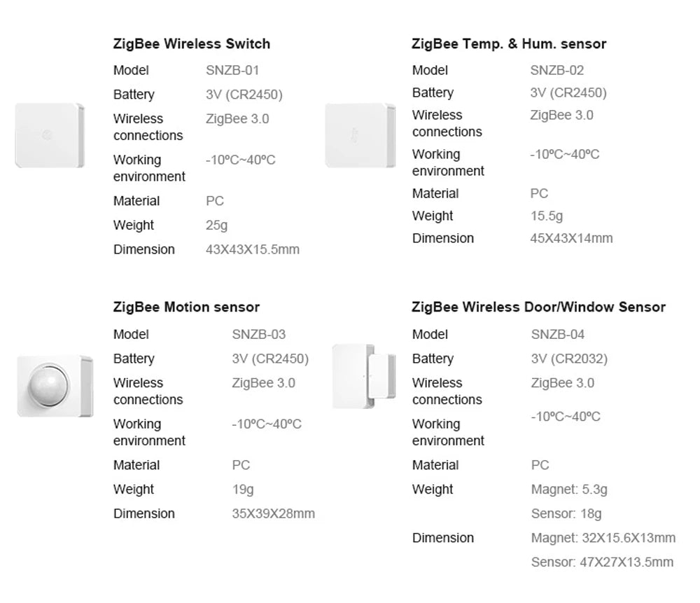Click the Door/Window Sensor product image
This screenshot has width=700, height=603.
coord(363,376)
